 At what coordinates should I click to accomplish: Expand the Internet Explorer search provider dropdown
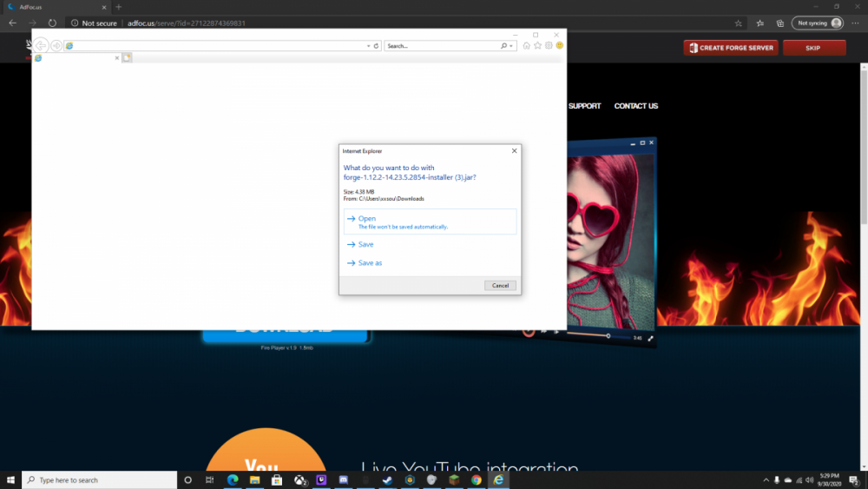coord(512,46)
